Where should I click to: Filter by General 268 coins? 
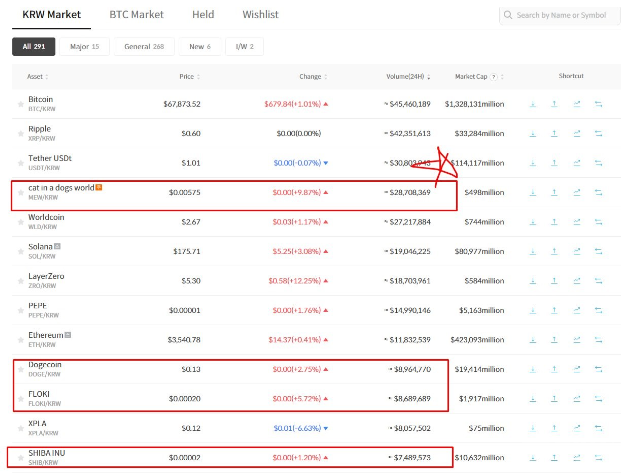click(144, 47)
